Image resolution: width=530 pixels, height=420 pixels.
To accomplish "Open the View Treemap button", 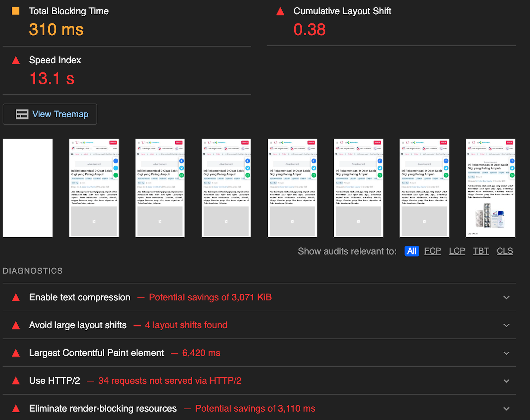I will [50, 114].
